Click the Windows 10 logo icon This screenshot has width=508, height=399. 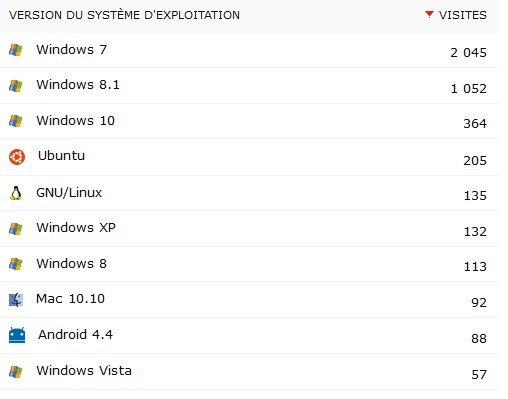pyautogui.click(x=15, y=121)
